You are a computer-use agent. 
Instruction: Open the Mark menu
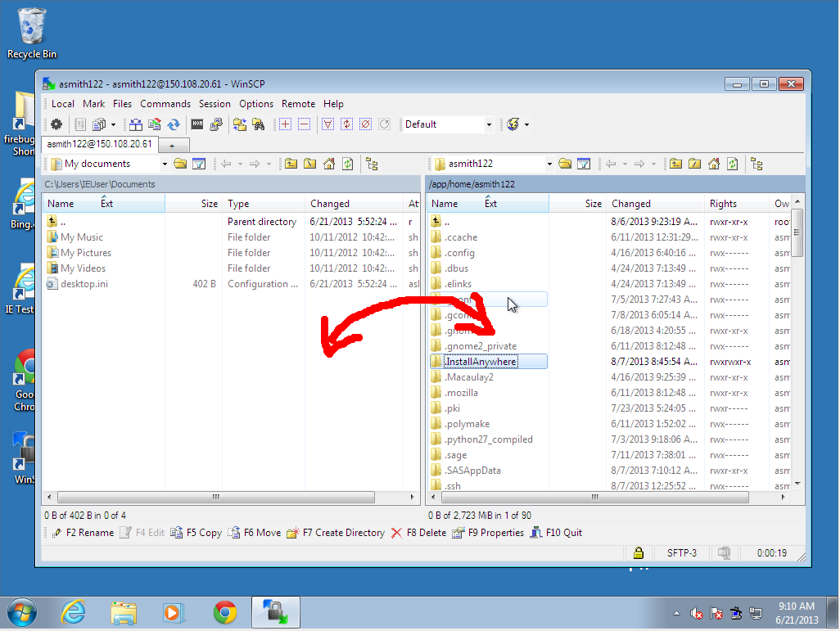point(94,103)
